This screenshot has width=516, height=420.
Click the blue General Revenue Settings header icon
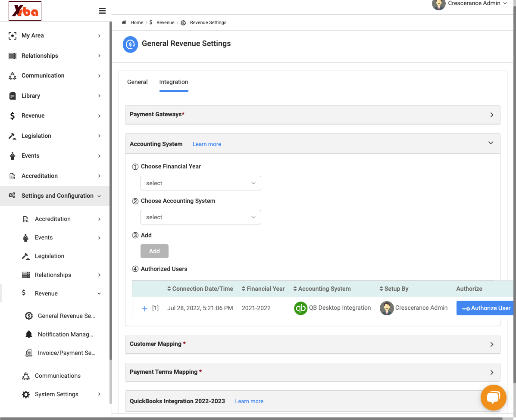tap(130, 44)
